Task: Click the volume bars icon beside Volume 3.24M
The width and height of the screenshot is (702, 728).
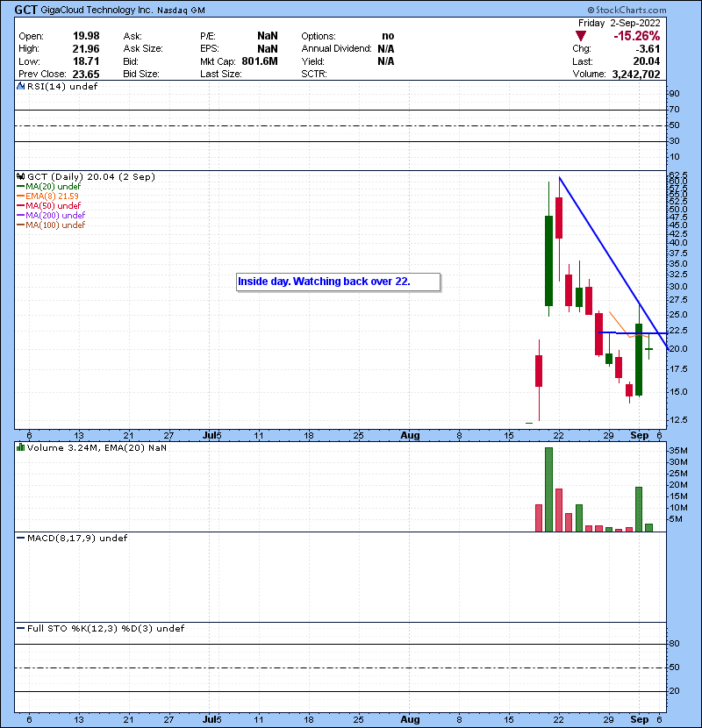Action: [x=20, y=447]
